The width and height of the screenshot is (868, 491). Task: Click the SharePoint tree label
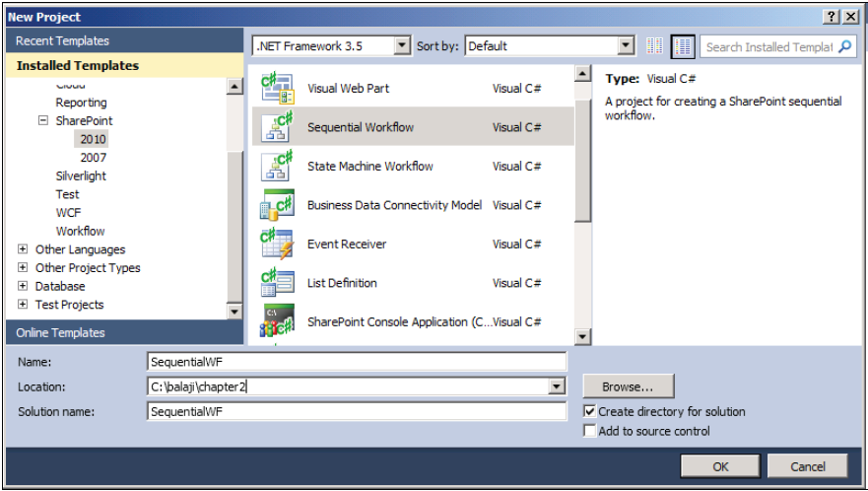(x=84, y=120)
